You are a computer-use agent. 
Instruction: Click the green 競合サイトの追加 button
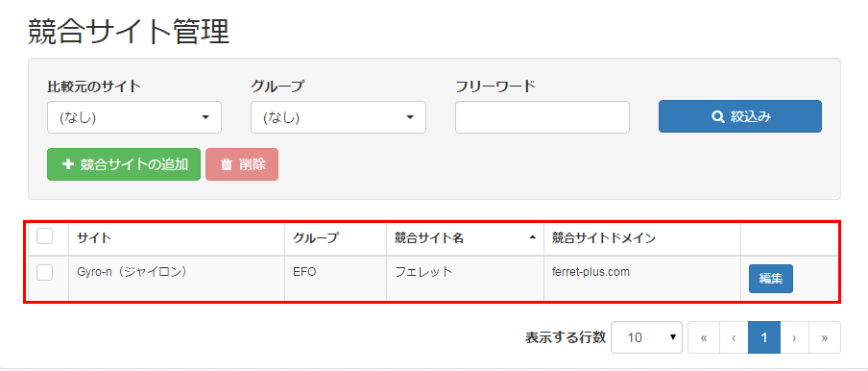click(x=124, y=164)
